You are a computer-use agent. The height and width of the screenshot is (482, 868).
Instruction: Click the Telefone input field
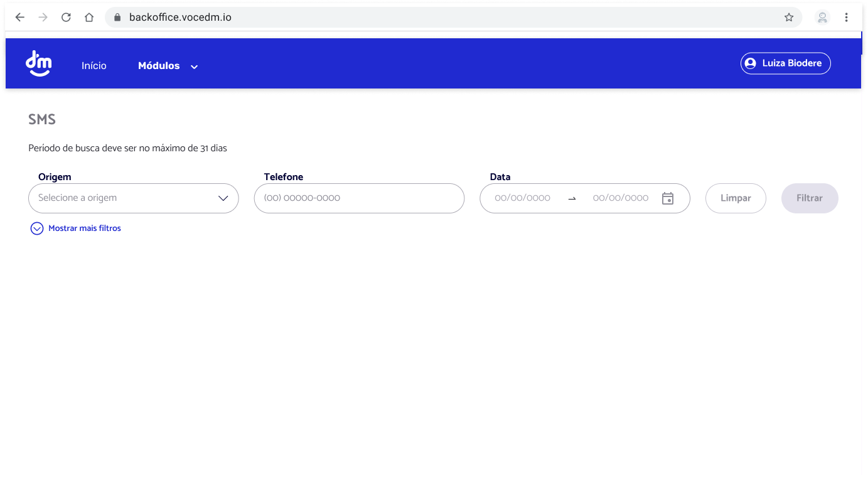[359, 198]
